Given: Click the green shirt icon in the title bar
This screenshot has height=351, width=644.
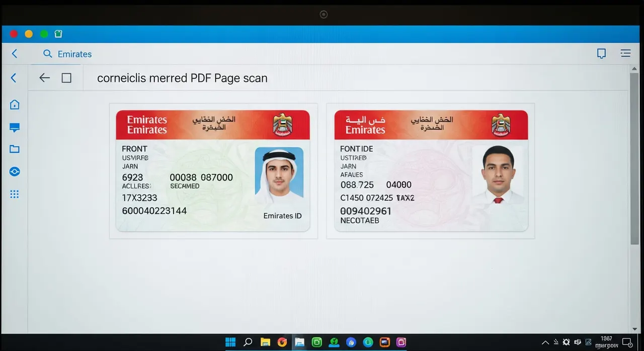Looking at the screenshot, I should (x=58, y=34).
